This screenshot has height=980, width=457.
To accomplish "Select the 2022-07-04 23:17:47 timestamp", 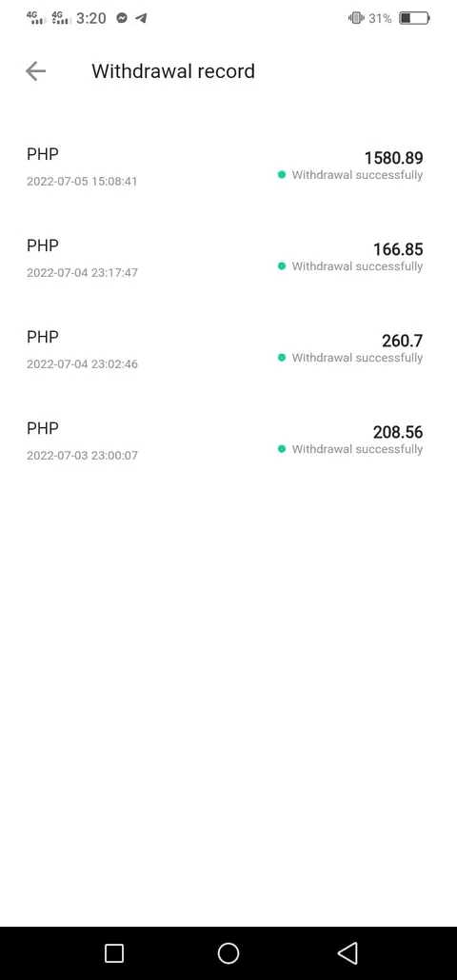I will pos(82,272).
